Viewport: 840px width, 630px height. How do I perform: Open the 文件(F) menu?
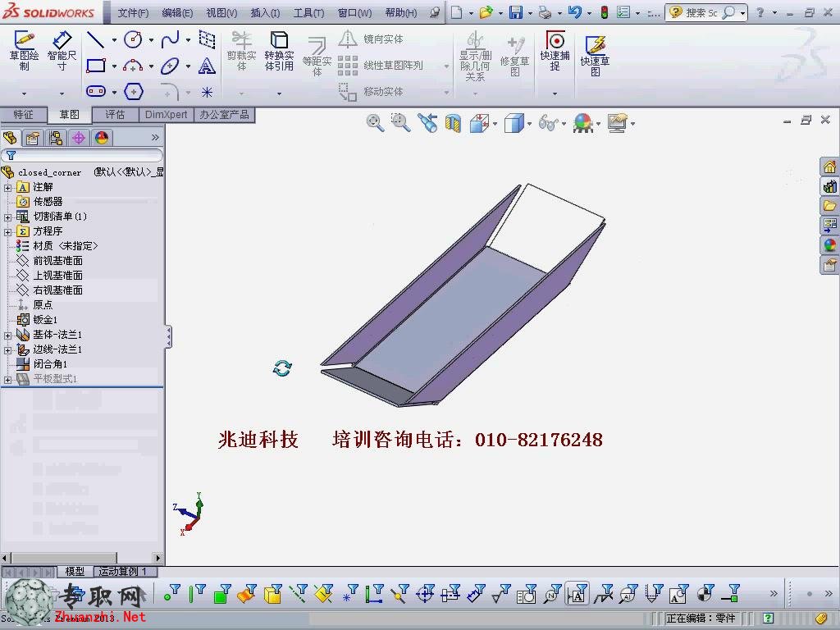click(133, 13)
